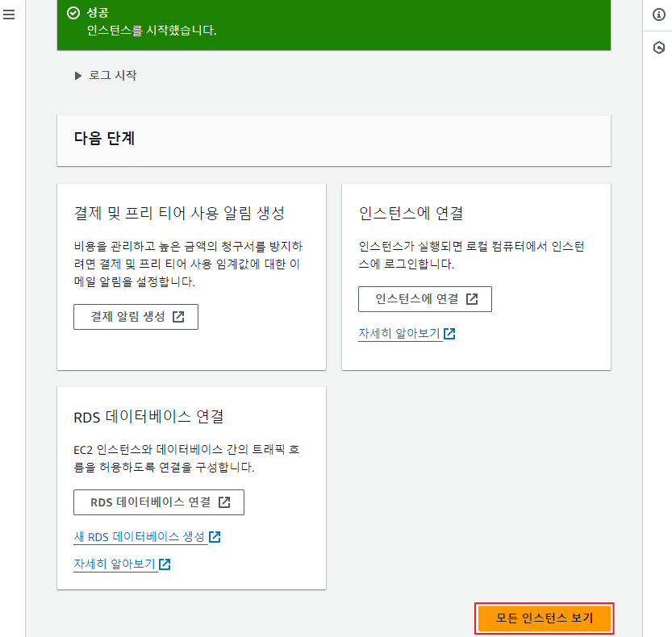
Task: Click the green success checkmark icon
Action: click(73, 13)
